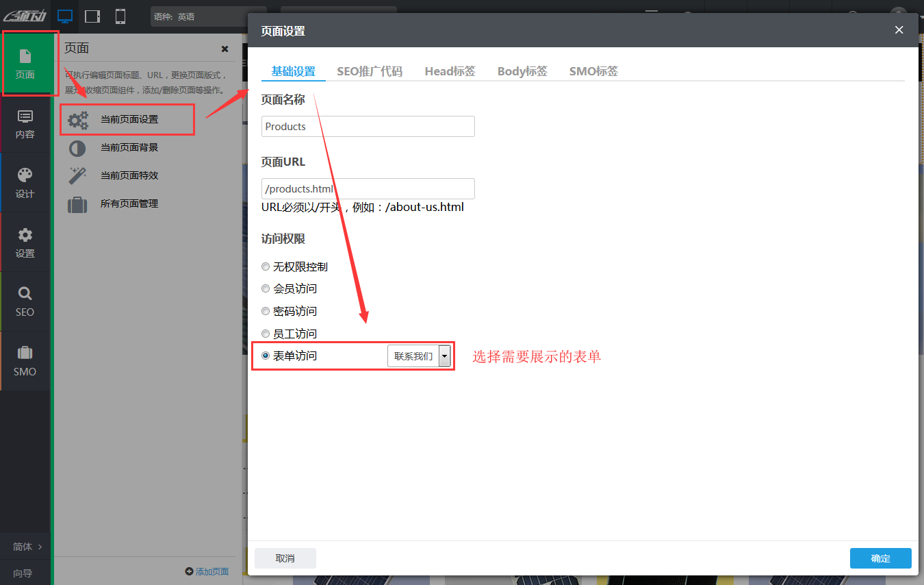Screen dimensions: 924x585
Task: Click inside the 页面名称 Products input field
Action: [x=368, y=126]
